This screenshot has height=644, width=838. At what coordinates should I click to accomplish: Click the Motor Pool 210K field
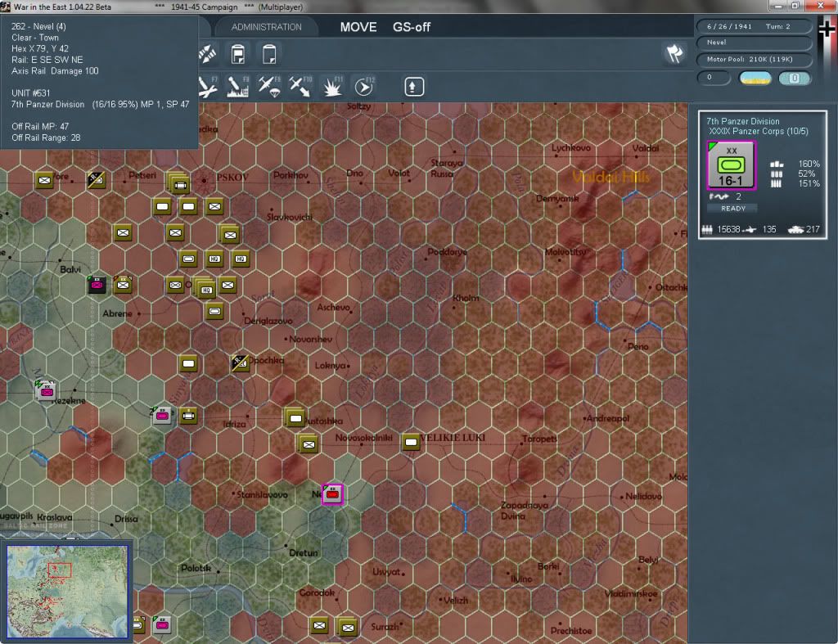[754, 59]
